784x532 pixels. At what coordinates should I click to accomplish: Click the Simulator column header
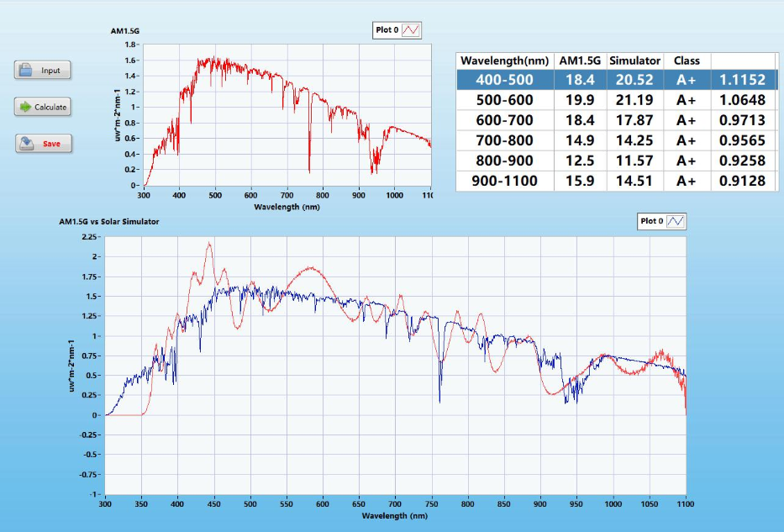(635, 61)
